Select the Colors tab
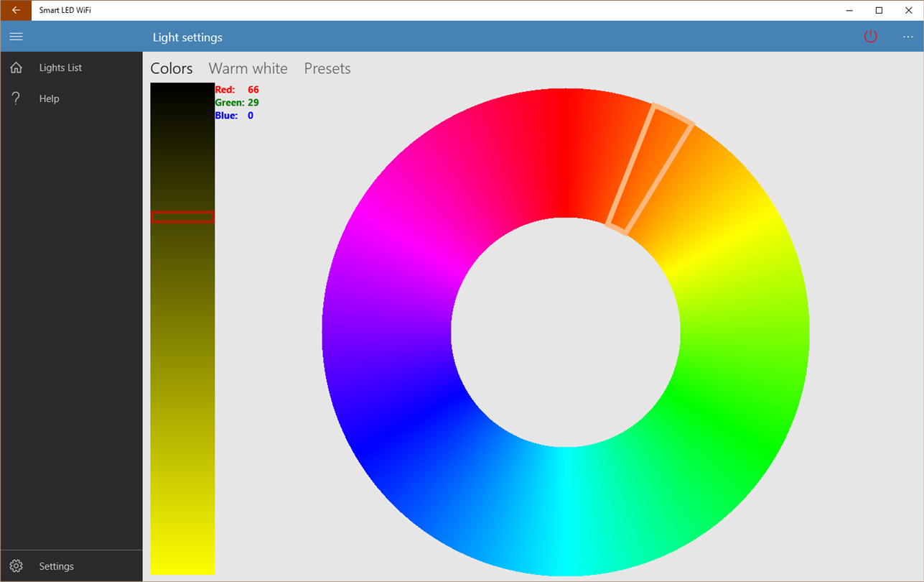This screenshot has width=924, height=582. [172, 68]
